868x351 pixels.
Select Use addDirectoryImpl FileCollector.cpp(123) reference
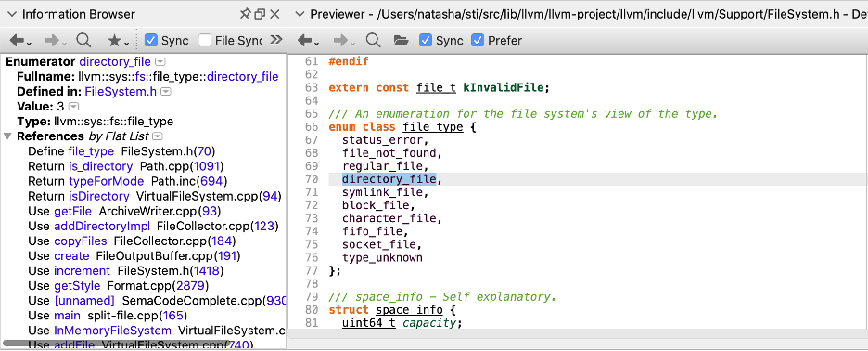(x=153, y=227)
